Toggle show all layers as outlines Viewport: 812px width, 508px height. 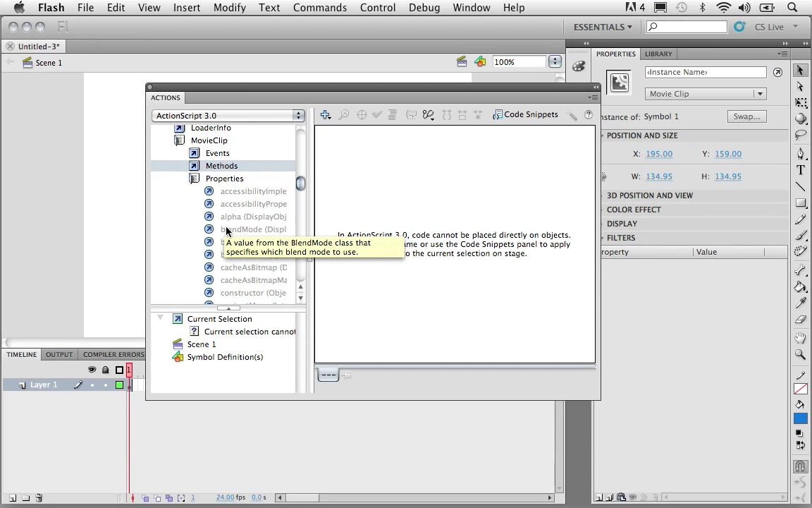119,370
